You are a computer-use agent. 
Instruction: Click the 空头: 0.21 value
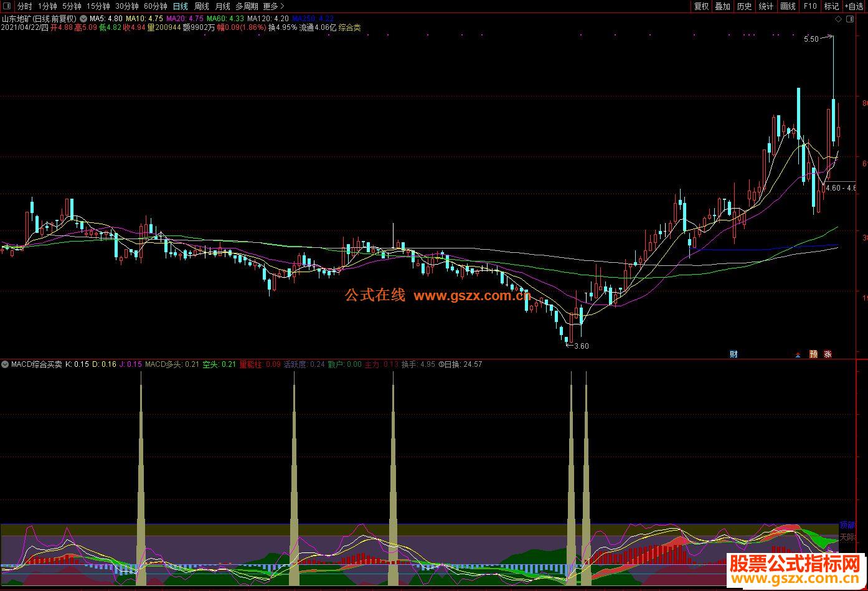(x=219, y=364)
